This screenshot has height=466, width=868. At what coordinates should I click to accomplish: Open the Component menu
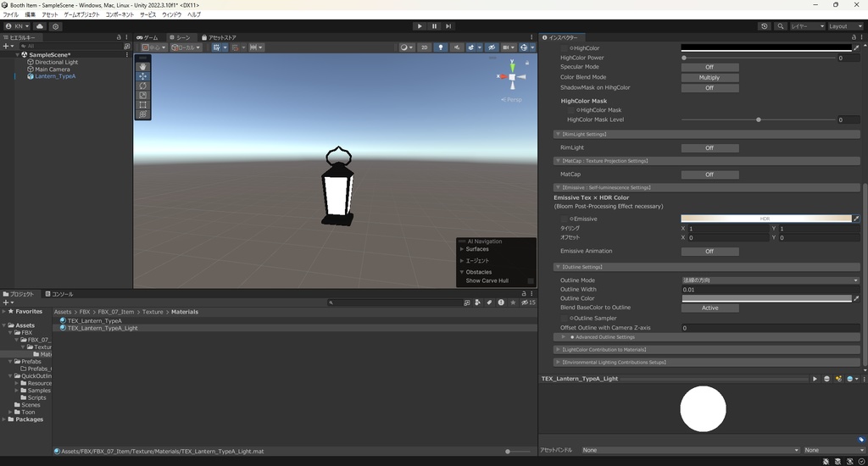[120, 15]
